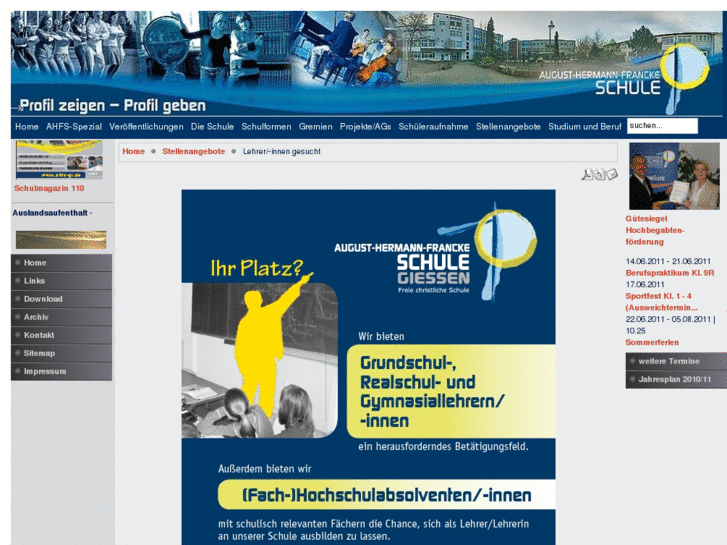This screenshot has width=727, height=545.
Task: Open Studium und Beruf menu item
Action: [585, 126]
